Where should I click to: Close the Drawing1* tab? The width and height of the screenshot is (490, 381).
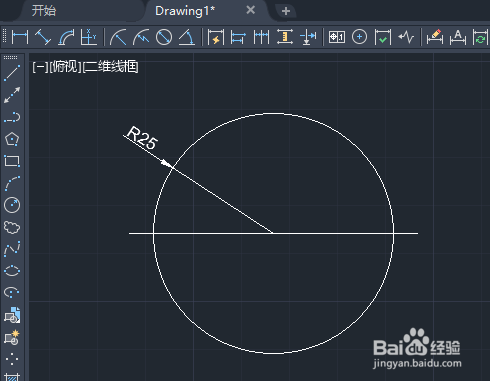[x=251, y=10]
